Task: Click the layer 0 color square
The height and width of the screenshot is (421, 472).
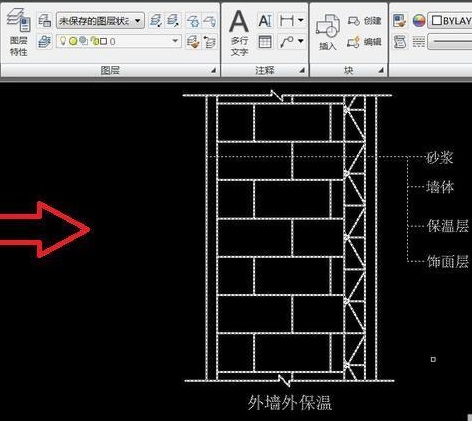Action: pos(104,42)
